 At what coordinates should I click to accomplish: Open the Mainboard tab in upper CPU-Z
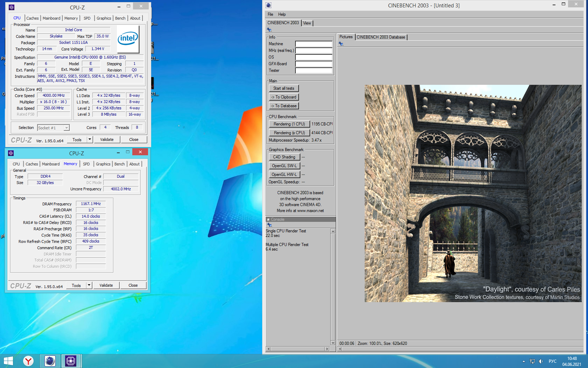coord(51,18)
